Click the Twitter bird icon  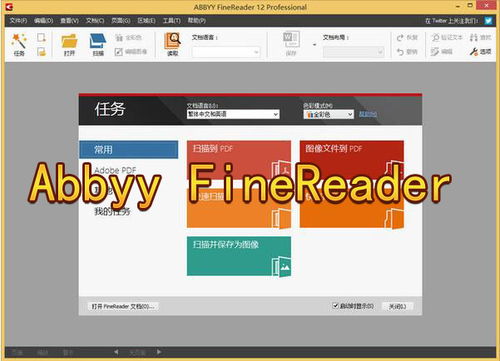[x=488, y=21]
